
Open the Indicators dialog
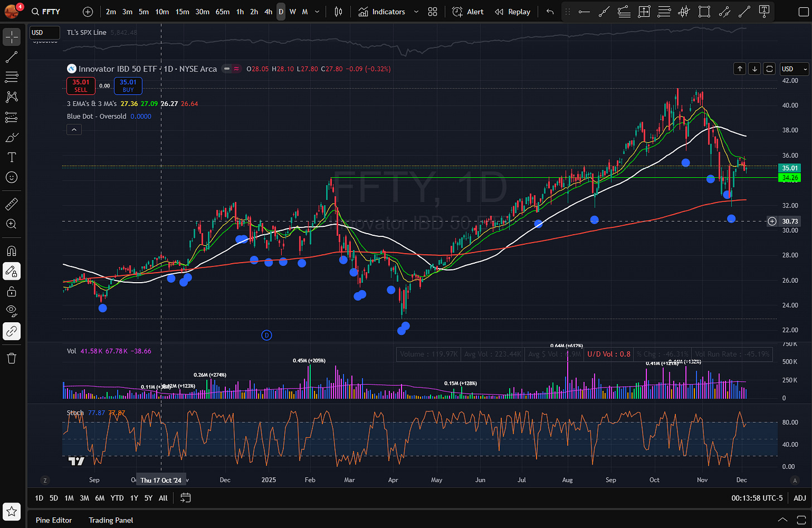coord(382,12)
